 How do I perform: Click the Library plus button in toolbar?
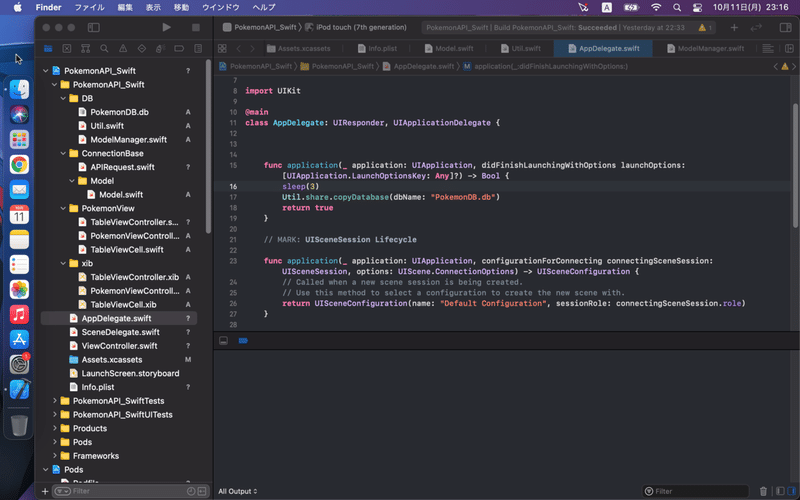(x=734, y=28)
